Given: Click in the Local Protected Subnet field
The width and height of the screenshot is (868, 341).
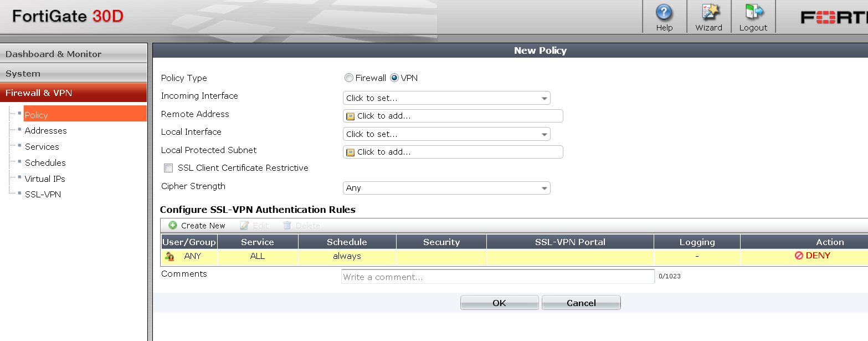Looking at the screenshot, I should (x=453, y=152).
